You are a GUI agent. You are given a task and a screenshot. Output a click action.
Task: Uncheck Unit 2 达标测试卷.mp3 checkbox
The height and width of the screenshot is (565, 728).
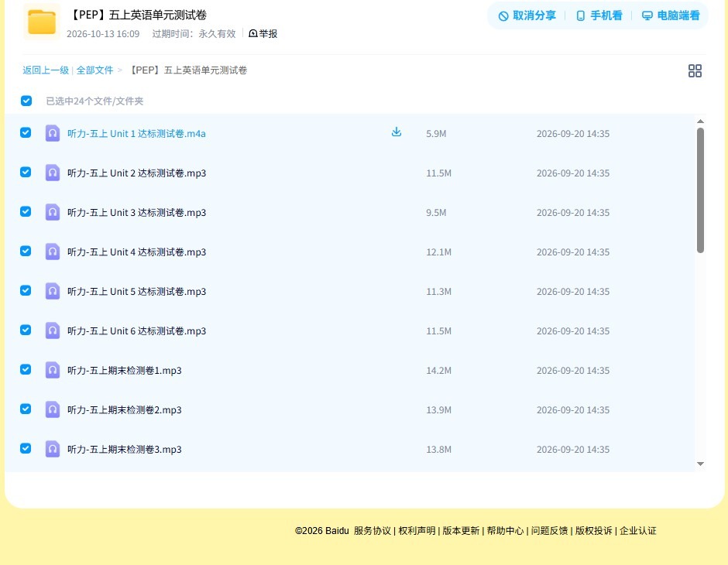(26, 172)
